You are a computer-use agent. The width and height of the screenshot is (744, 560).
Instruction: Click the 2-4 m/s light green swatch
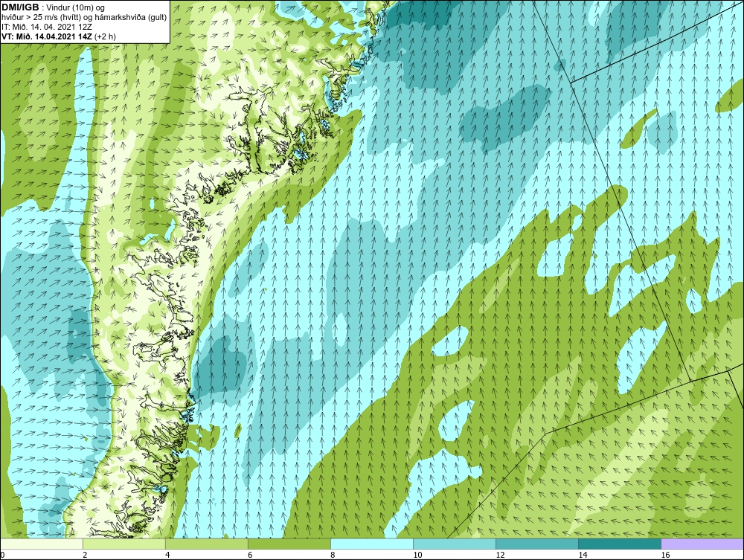tap(124, 544)
